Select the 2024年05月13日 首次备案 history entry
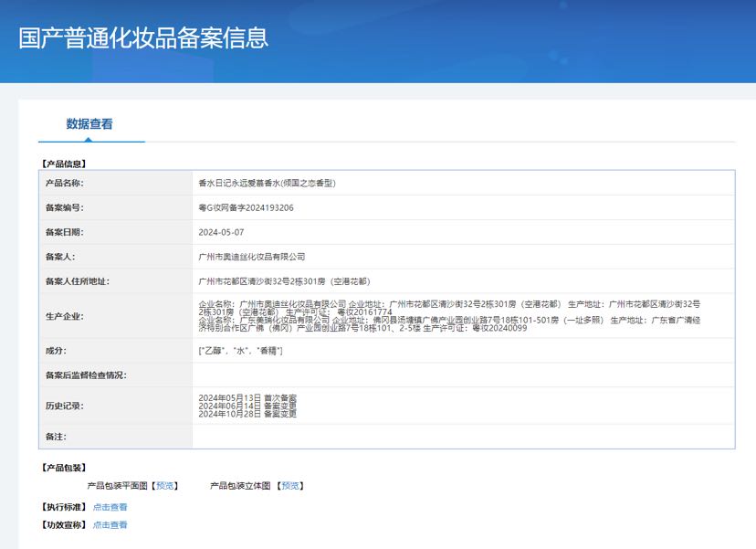This screenshot has width=756, height=549. (x=247, y=398)
